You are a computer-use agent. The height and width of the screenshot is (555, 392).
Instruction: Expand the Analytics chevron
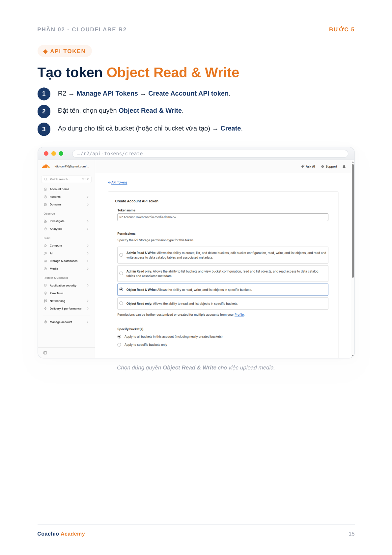(x=88, y=229)
